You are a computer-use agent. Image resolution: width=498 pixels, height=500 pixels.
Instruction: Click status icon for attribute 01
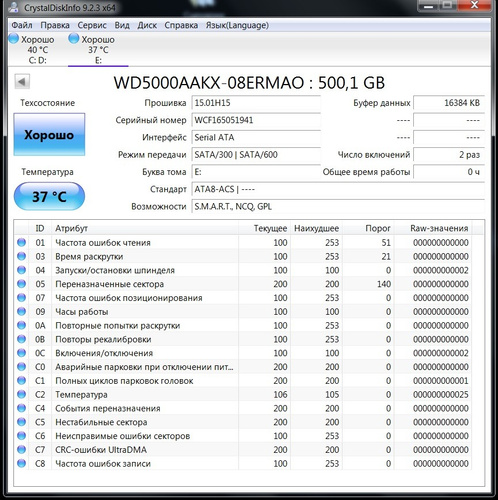click(x=22, y=242)
